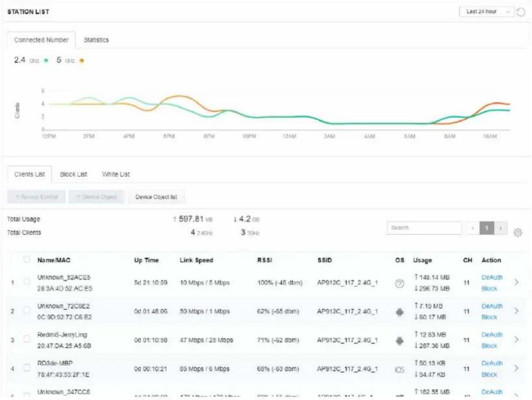Check the box for RD3de-MBP row
The width and height of the screenshot is (532, 400).
coord(26,367)
